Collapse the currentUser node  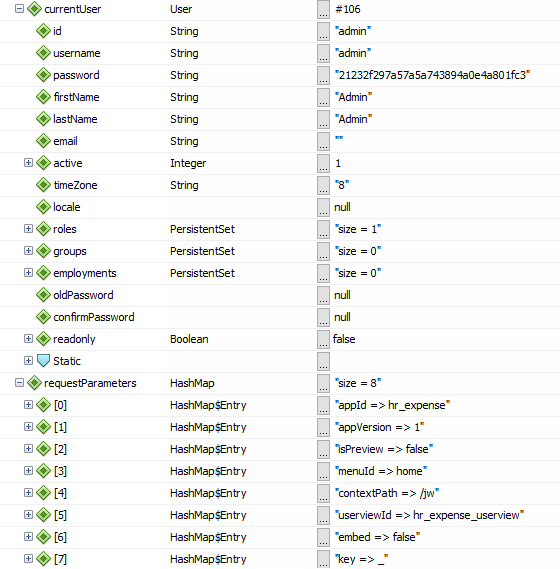coord(19,8)
